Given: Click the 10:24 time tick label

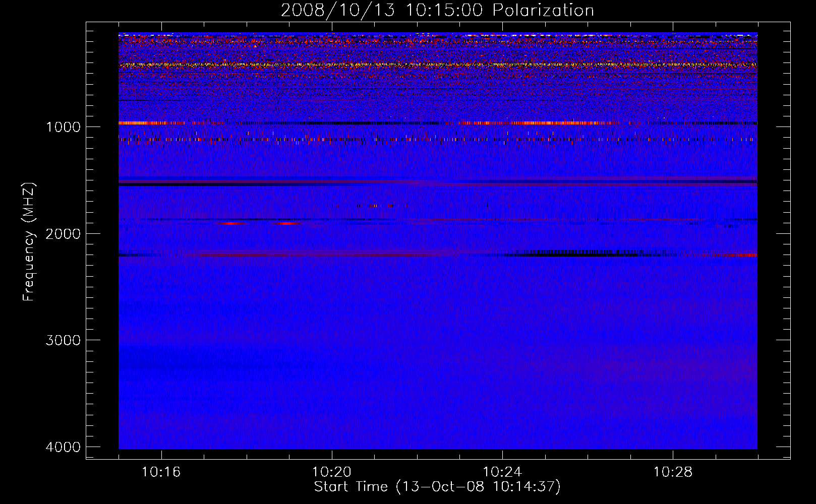Looking at the screenshot, I should tap(502, 472).
